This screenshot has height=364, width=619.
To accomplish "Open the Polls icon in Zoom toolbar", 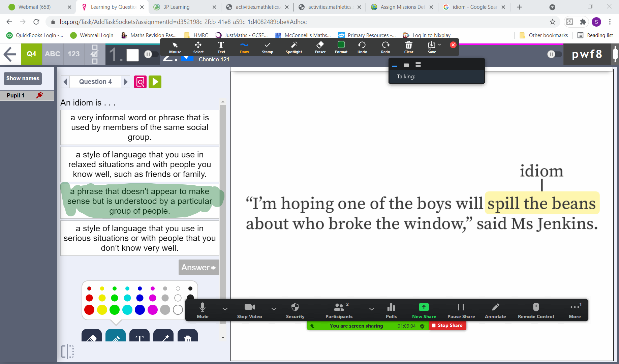I will (x=391, y=310).
